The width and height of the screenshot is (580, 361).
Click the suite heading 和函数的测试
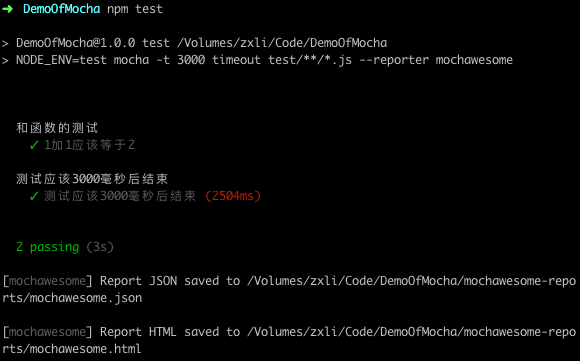(x=57, y=128)
